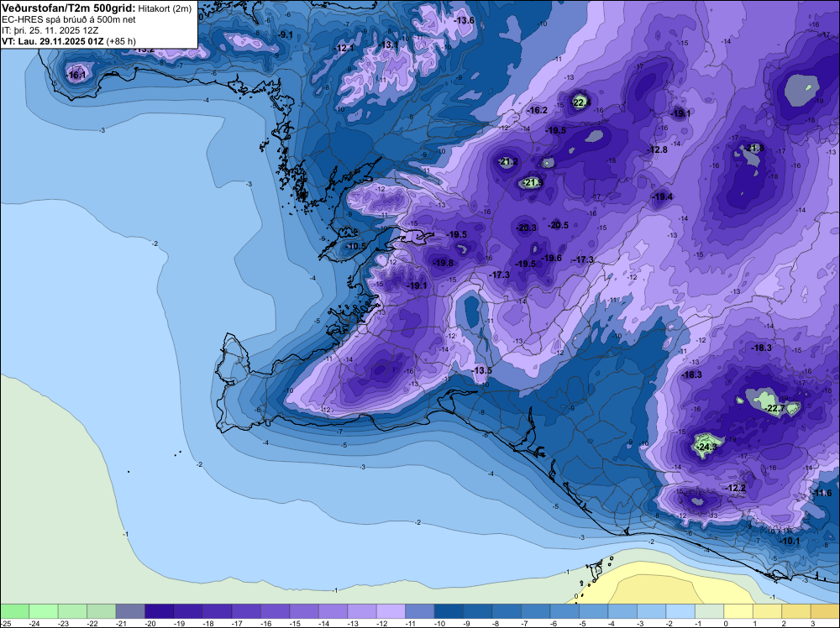Screen dimensions: 840x628
Task: Select the 'IT: þri. 25. 11. 2025 12Z' line
Action: [50, 30]
